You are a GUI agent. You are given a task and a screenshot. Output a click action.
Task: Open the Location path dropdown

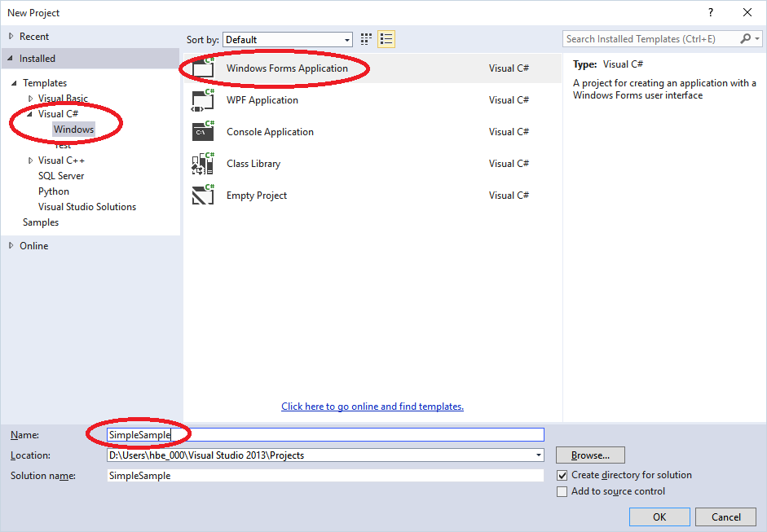click(x=538, y=455)
